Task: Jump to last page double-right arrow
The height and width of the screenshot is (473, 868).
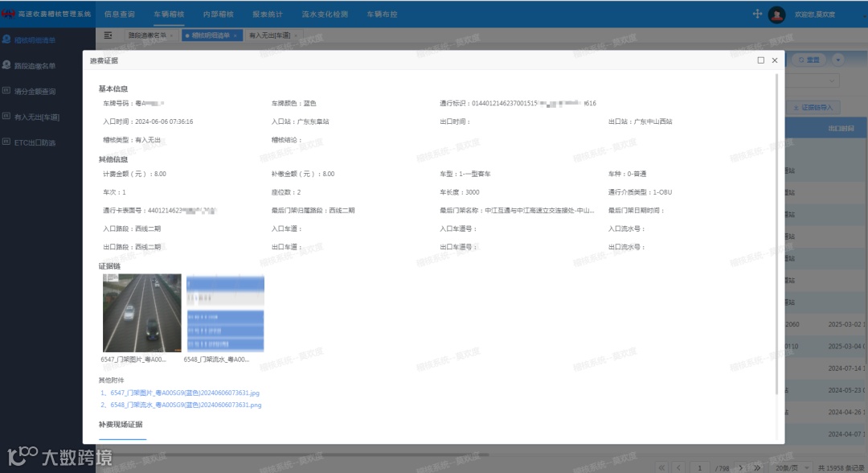Action: coord(757,468)
